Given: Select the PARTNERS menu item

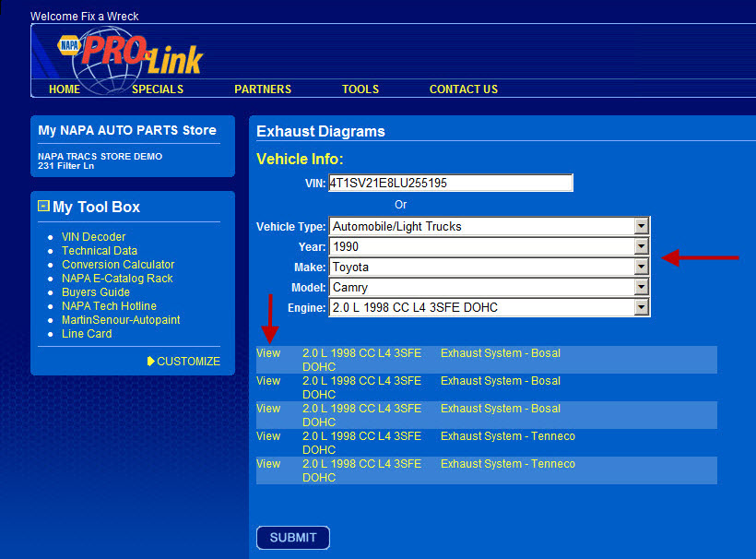Looking at the screenshot, I should pos(263,89).
